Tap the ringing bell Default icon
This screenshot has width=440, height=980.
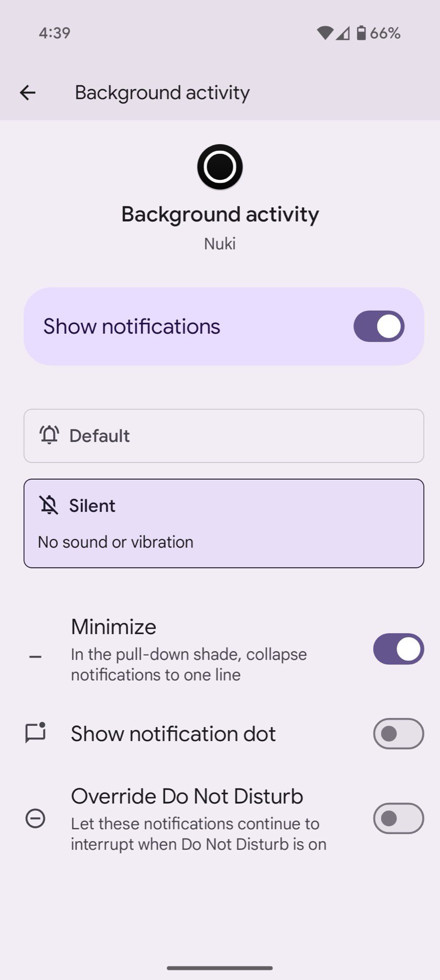[49, 435]
